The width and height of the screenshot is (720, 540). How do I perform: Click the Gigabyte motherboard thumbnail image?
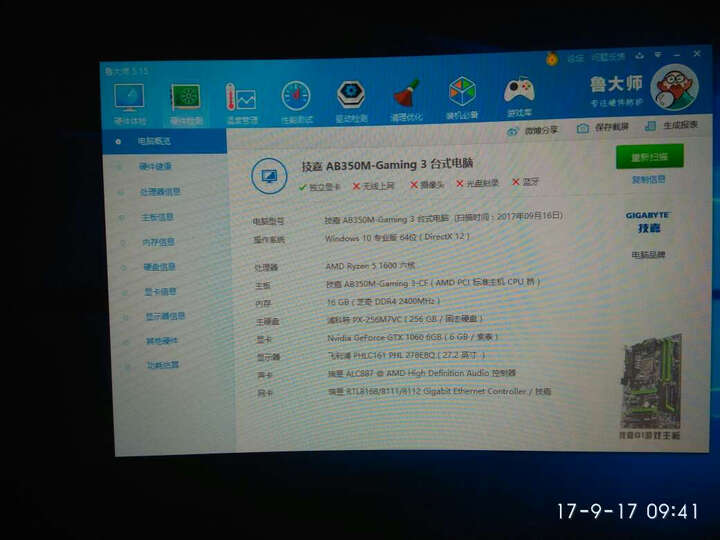coord(651,380)
